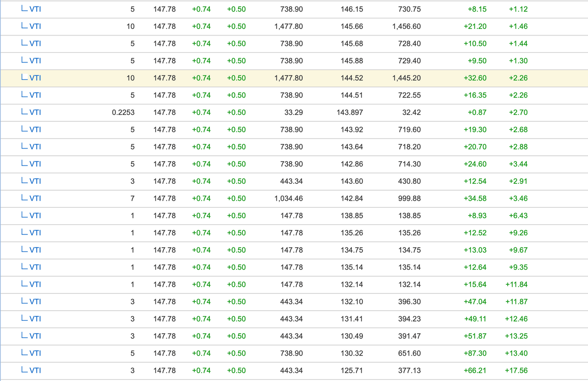Select the total cost value 1,456.60
Screen dimensions: 588x381
coord(407,26)
